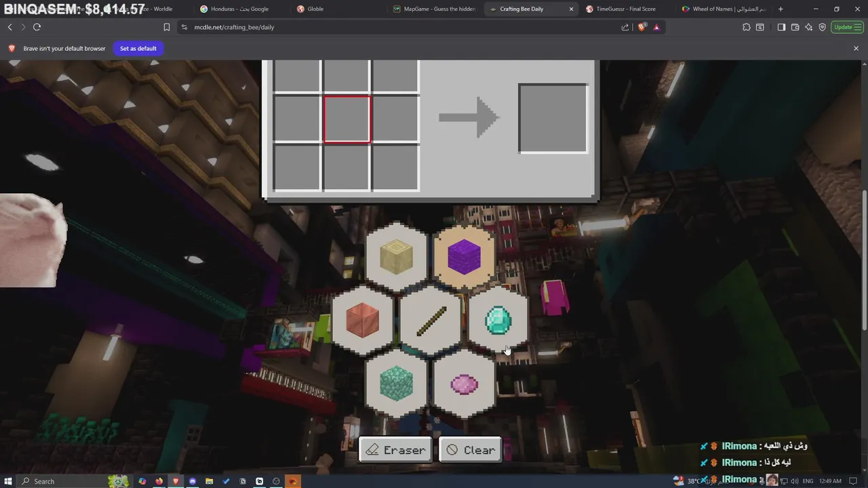
Task: Bookmark this page
Action: tap(166, 27)
